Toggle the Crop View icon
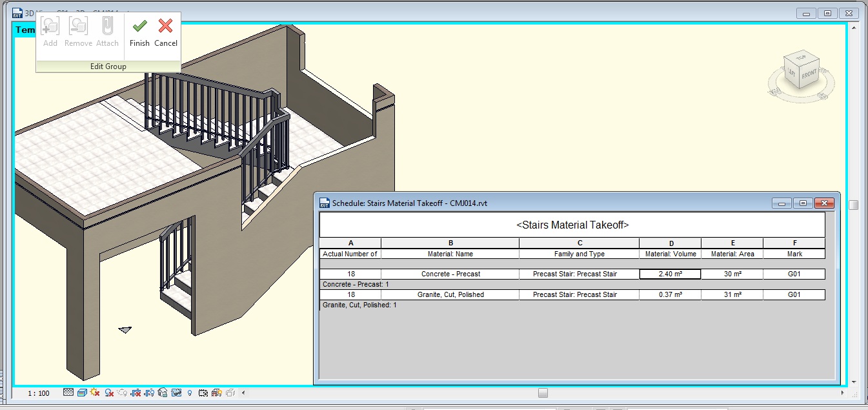 136,393
